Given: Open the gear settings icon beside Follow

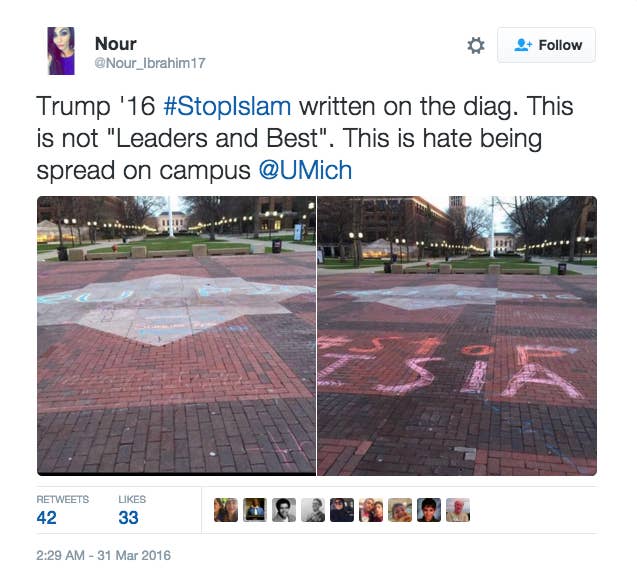Looking at the screenshot, I should (x=476, y=45).
